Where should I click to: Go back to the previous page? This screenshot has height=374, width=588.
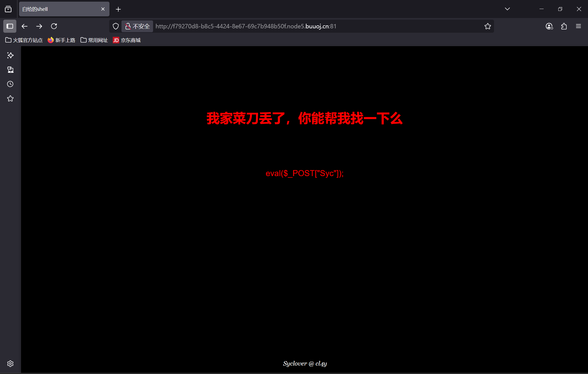(25, 26)
